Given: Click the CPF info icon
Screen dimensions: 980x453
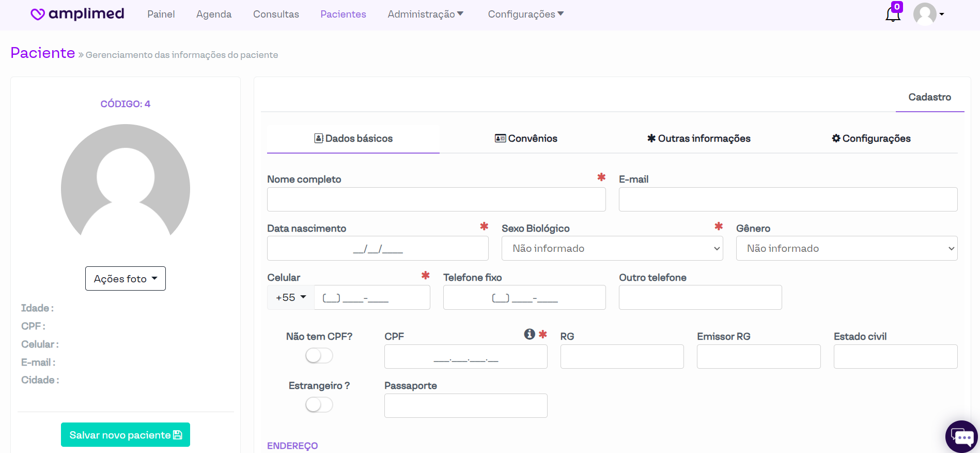Looking at the screenshot, I should click(x=530, y=334).
